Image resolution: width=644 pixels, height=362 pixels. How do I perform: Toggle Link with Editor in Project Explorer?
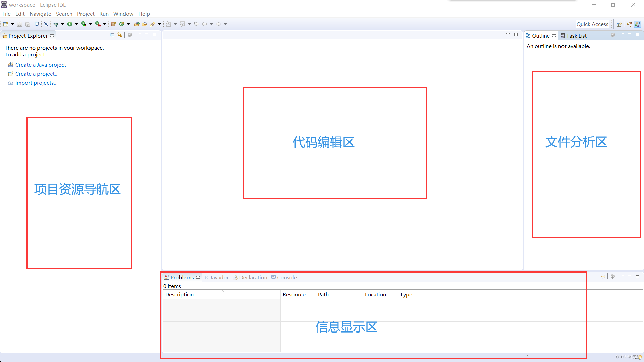tap(120, 35)
